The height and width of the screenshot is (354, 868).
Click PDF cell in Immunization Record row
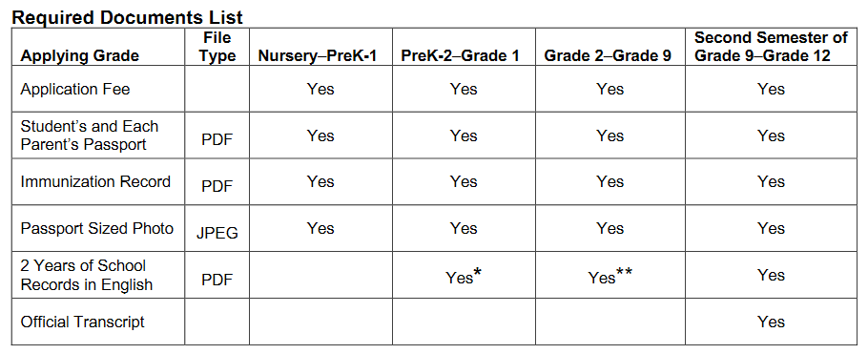217,186
